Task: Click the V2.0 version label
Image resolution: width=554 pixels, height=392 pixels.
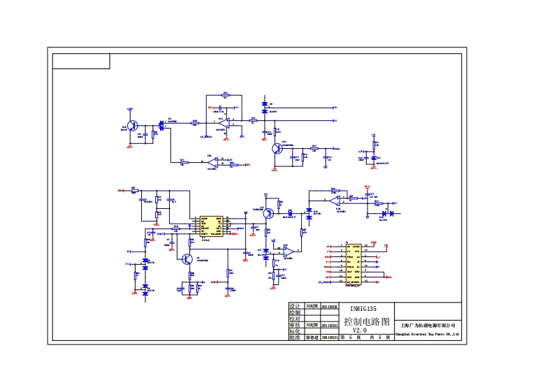Action: click(x=359, y=330)
